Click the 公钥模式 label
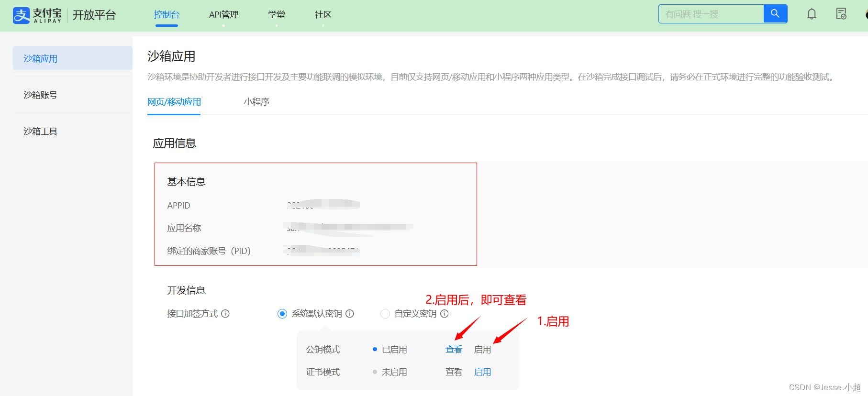The width and height of the screenshot is (868, 396). tap(323, 350)
